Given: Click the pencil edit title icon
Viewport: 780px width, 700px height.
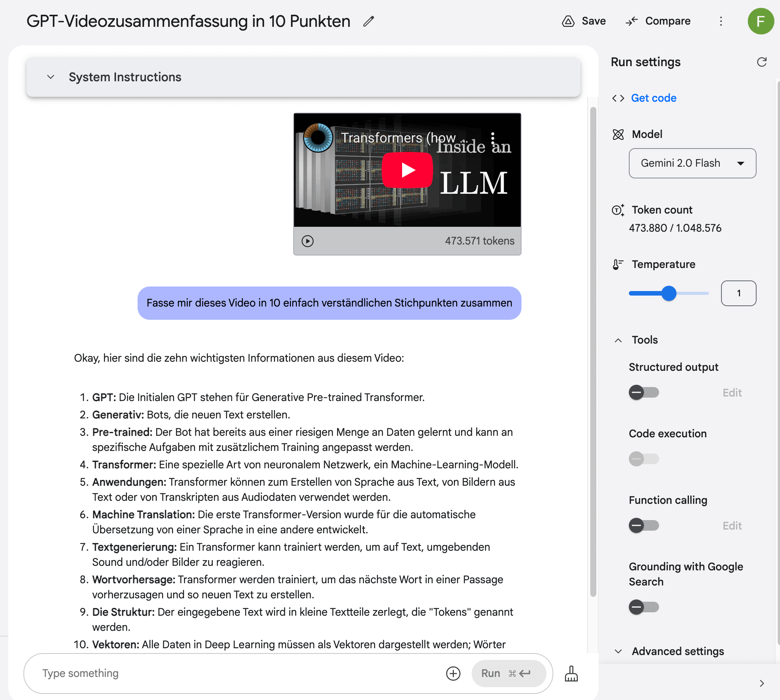Looking at the screenshot, I should pos(368,21).
